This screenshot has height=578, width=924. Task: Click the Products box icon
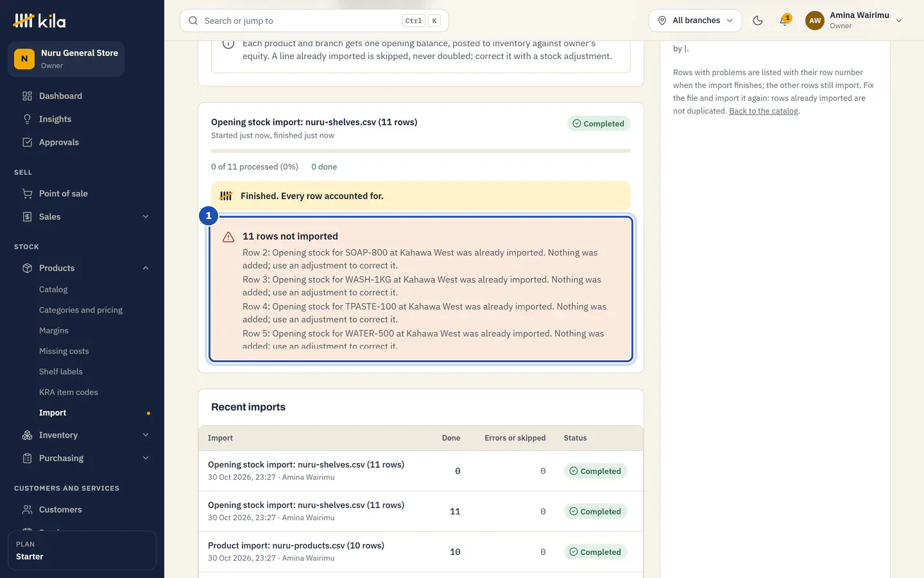point(27,268)
